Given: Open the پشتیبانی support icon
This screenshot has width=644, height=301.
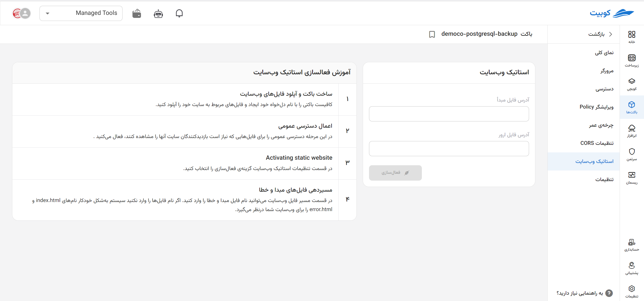Looking at the screenshot, I should click(632, 268).
